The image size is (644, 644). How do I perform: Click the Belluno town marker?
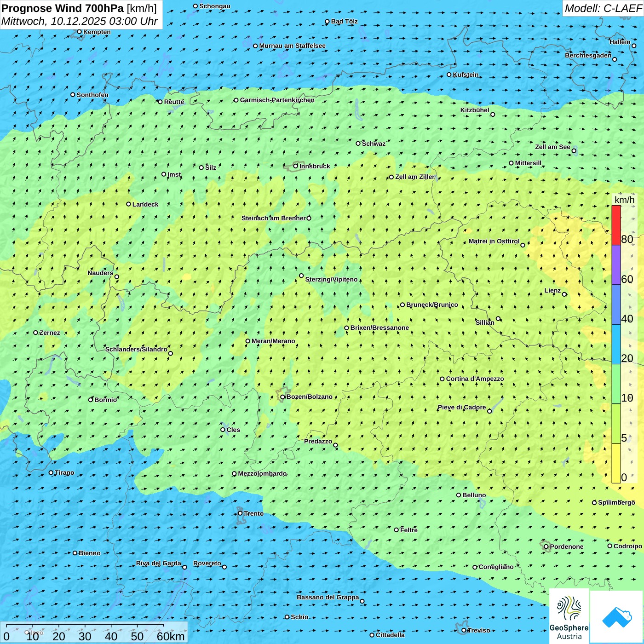459,495
